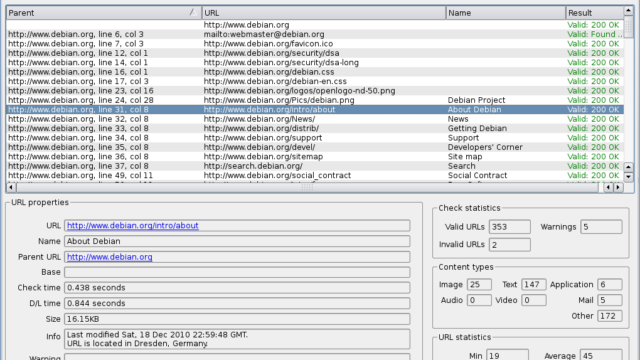Click the horizontal scrollbar's rightmost arrow

click(x=618, y=187)
